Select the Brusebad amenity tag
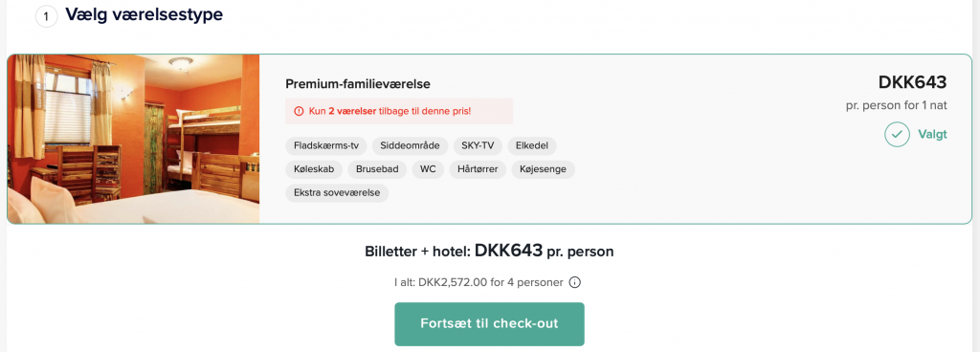The height and width of the screenshot is (352, 980). pyautogui.click(x=377, y=169)
